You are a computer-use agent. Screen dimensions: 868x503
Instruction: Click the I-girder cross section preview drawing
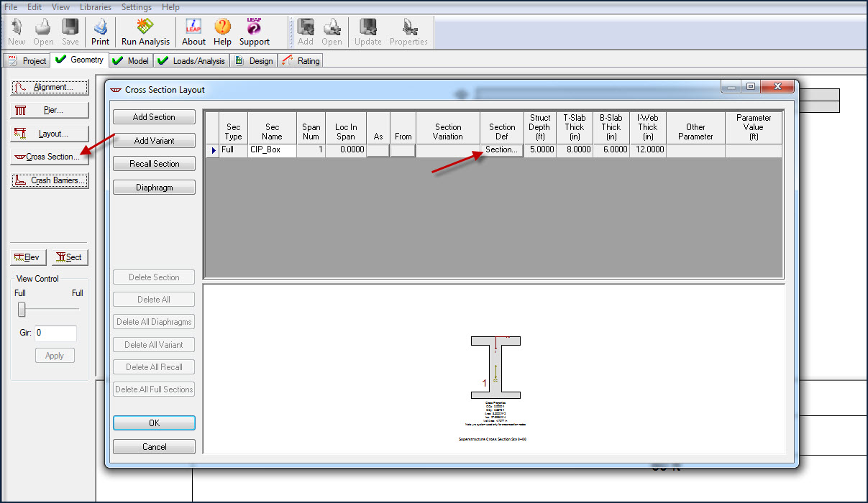pyautogui.click(x=495, y=367)
